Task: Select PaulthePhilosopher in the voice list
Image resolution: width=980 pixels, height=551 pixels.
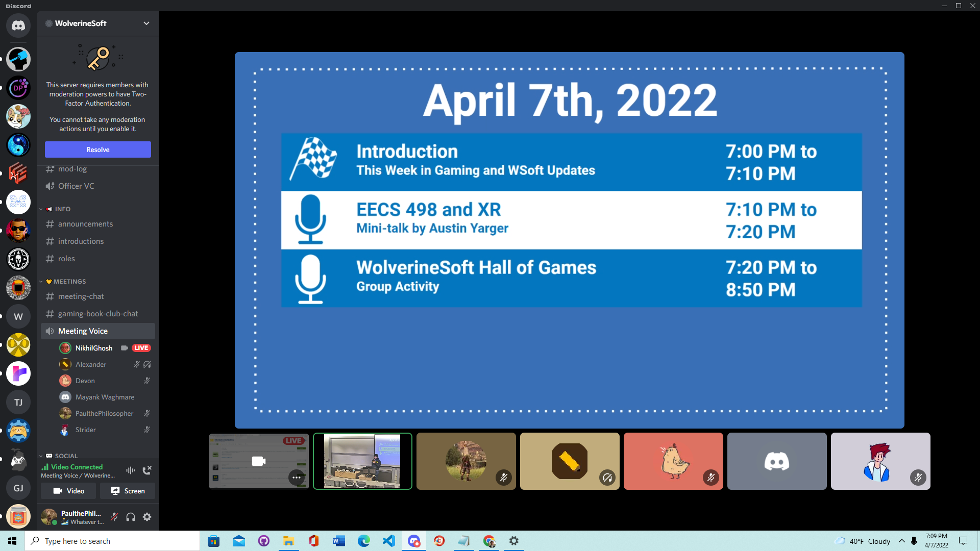Action: point(104,413)
